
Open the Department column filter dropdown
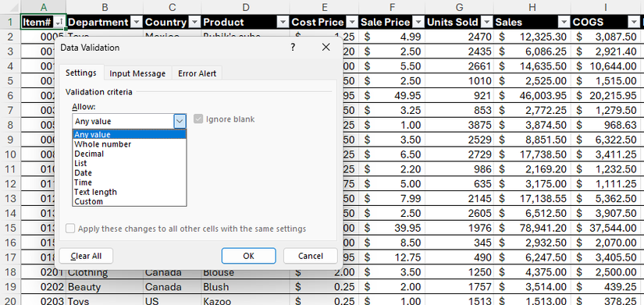[x=137, y=22]
